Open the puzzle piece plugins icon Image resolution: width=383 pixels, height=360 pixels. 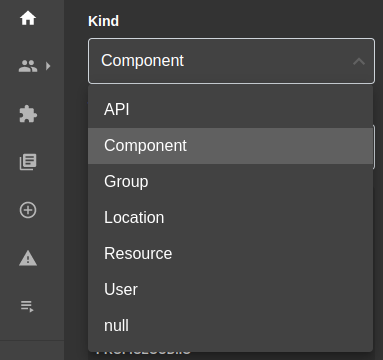(28, 114)
